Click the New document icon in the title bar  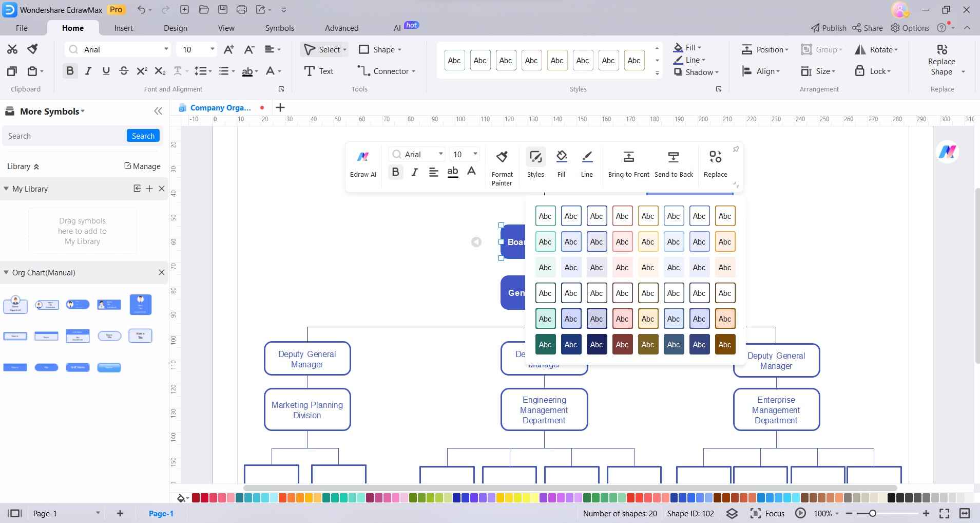[184, 9]
